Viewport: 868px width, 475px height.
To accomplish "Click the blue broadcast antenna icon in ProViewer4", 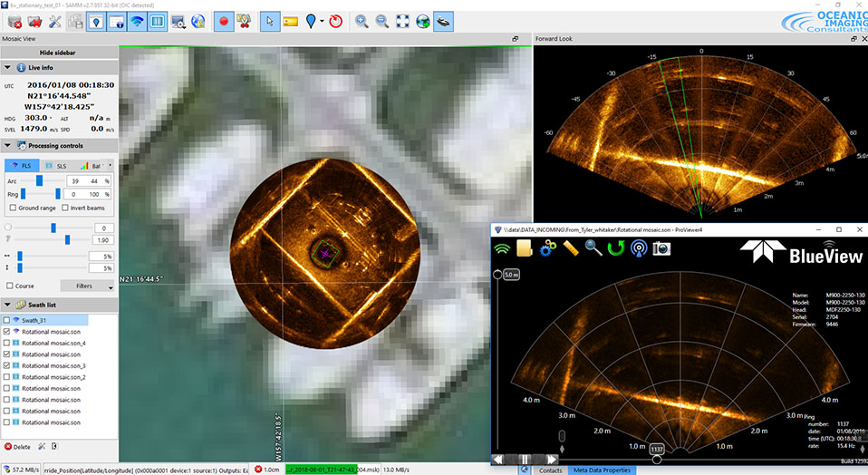I will click(638, 248).
